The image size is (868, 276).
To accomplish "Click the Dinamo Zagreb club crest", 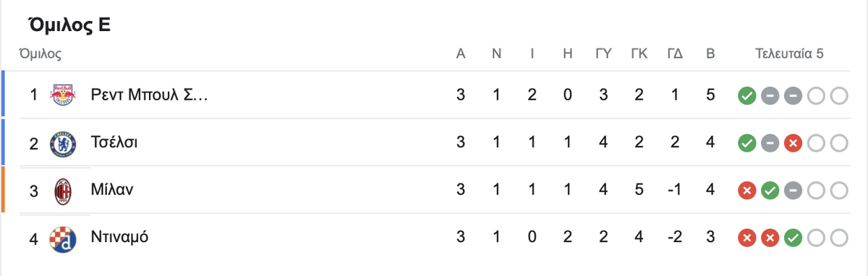I will (61, 237).
